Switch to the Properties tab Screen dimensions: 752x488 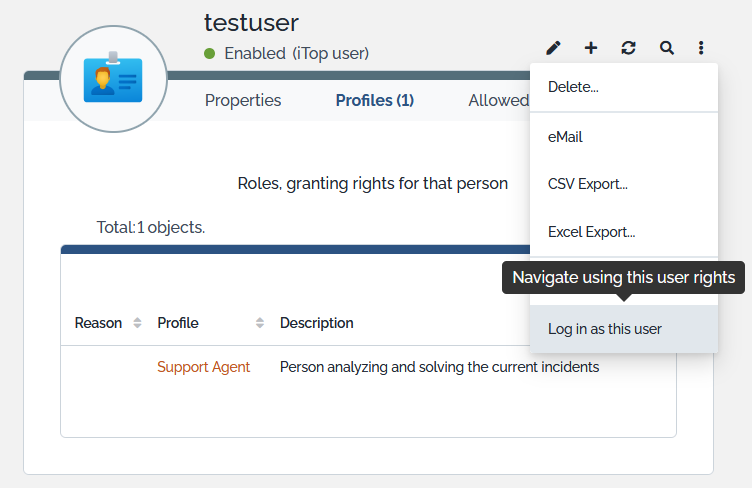click(x=243, y=100)
